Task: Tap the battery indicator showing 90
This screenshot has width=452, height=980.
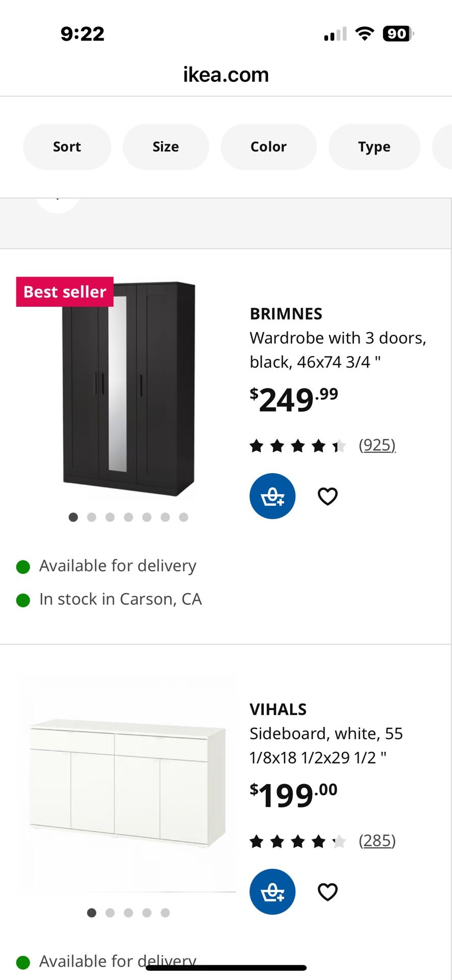Action: pos(397,34)
